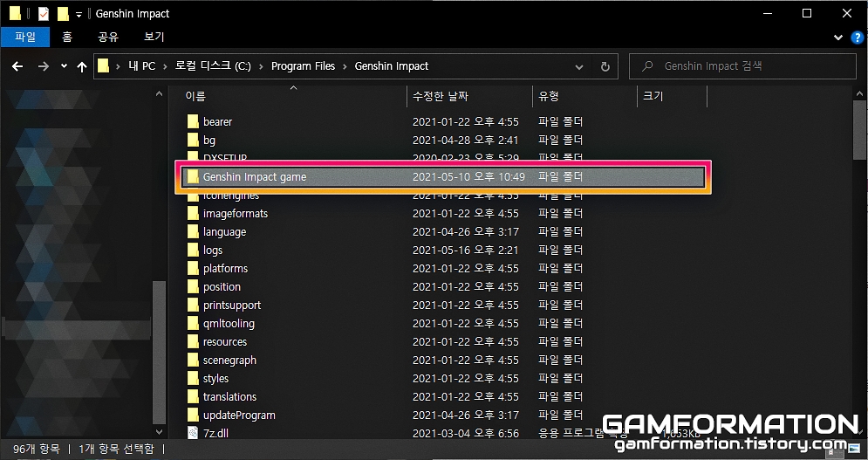Click 내 PC in the address path

pyautogui.click(x=141, y=66)
